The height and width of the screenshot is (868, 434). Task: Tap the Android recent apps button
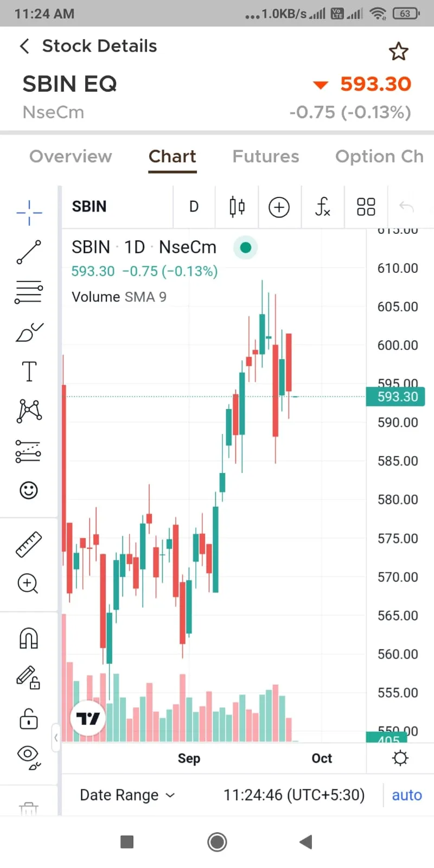pos(127,842)
